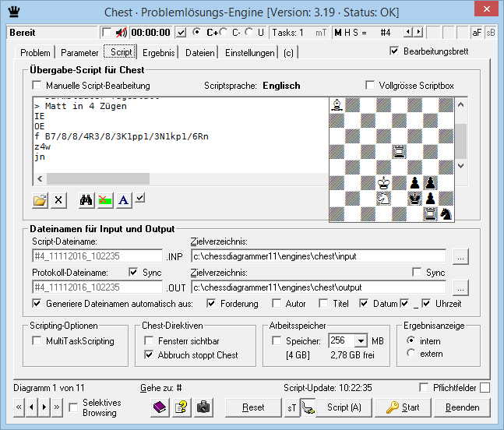504x430 pixels.
Task: Click the blue letter A font icon
Action: (x=124, y=200)
